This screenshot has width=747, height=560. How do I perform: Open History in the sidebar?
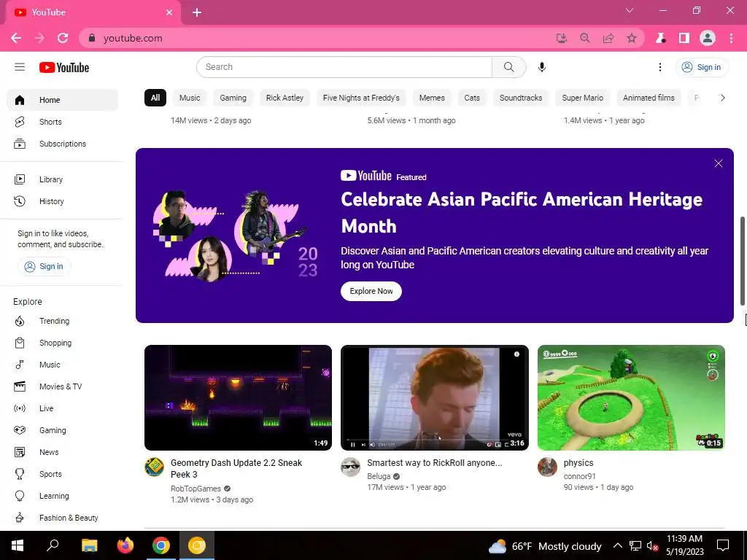(62, 201)
